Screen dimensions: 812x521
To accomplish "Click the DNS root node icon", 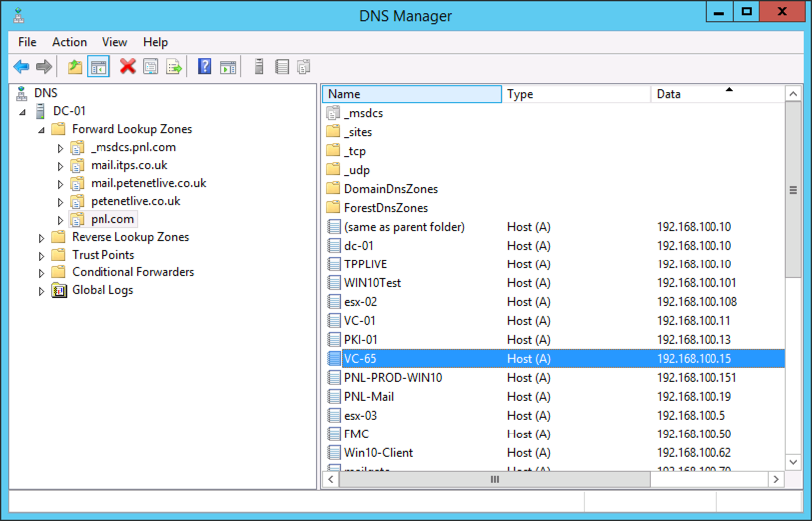I will pyautogui.click(x=21, y=93).
